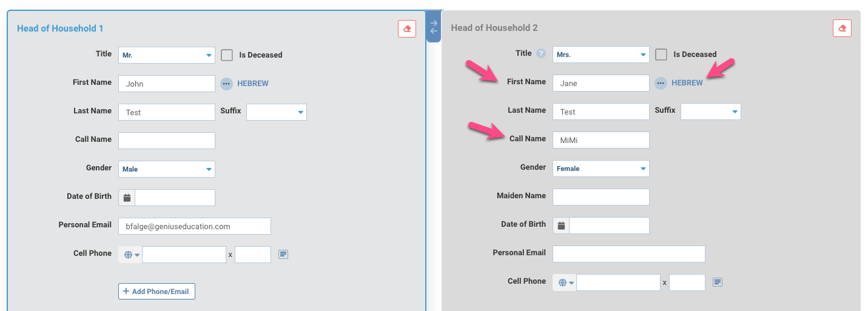The height and width of the screenshot is (311, 868).
Task: Open ellipsis options beside Jane's first name
Action: [x=661, y=83]
